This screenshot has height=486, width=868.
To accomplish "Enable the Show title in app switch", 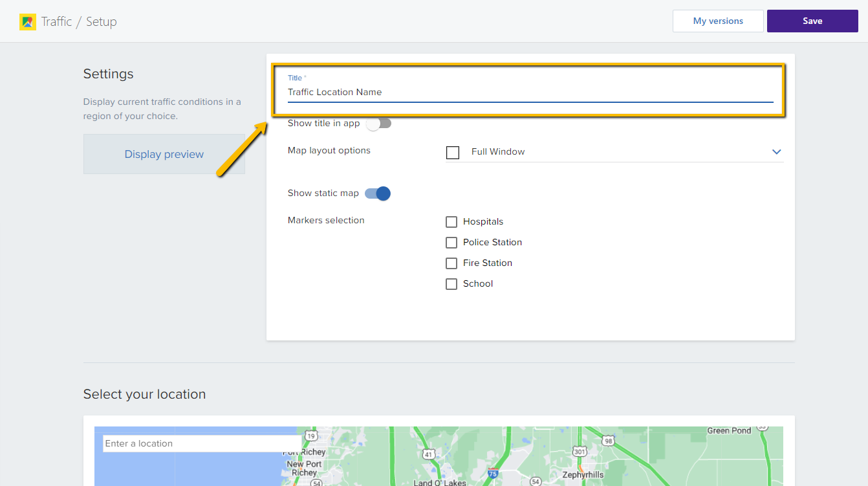I will point(378,124).
